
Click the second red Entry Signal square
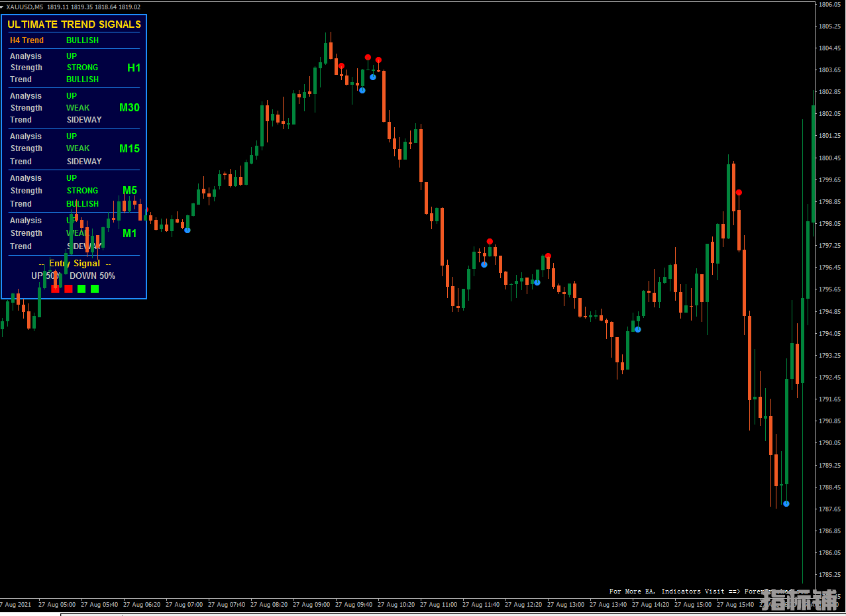(x=68, y=289)
